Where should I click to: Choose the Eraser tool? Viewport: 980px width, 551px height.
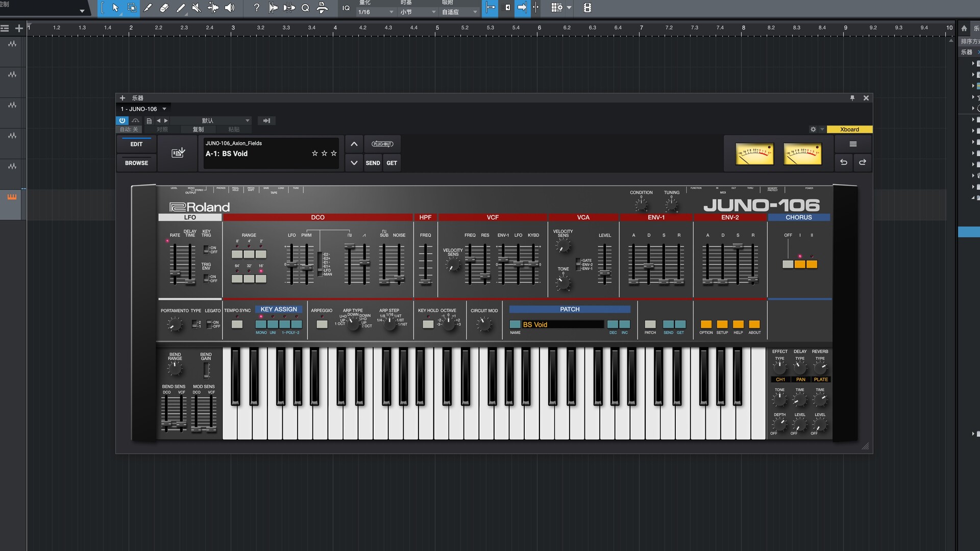164,8
